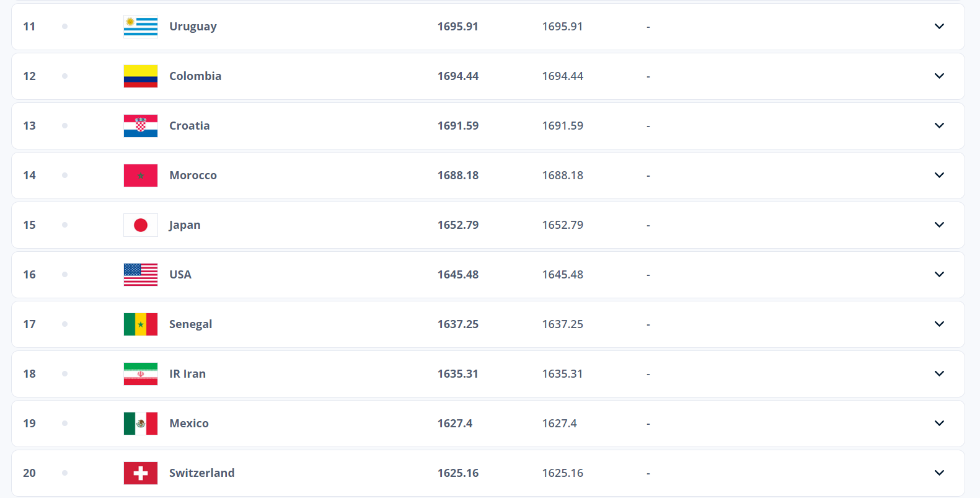The image size is (980, 498).
Task: Expand the Senegal ranking details
Action: (x=939, y=324)
